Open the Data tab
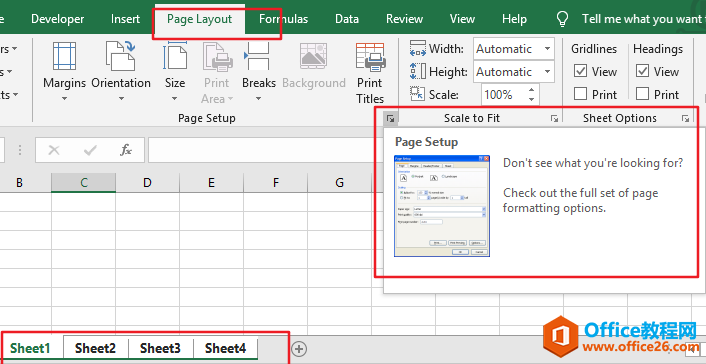 click(x=347, y=19)
